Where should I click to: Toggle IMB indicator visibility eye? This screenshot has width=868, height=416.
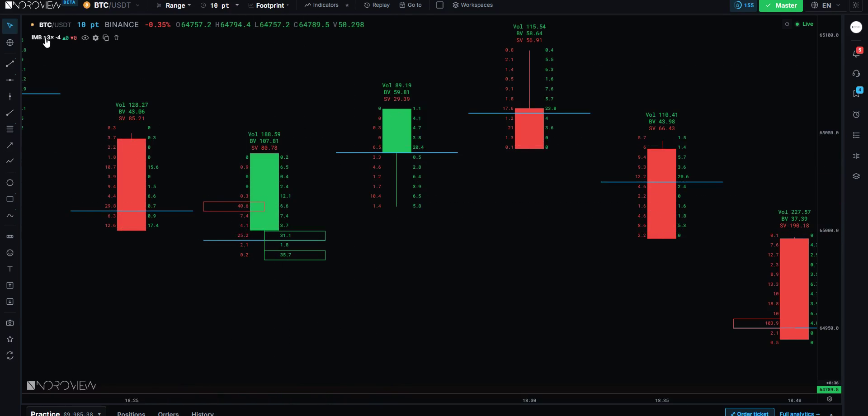(85, 38)
